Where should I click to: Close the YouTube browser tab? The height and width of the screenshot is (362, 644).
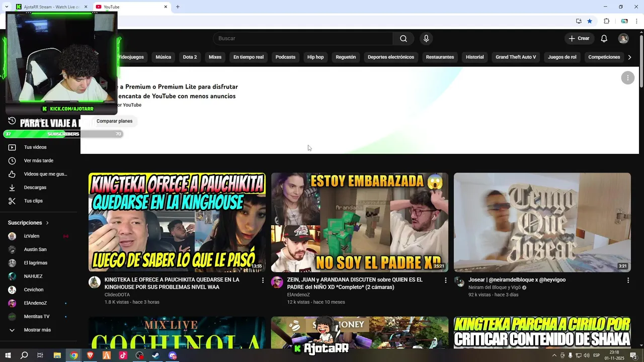coord(166,7)
